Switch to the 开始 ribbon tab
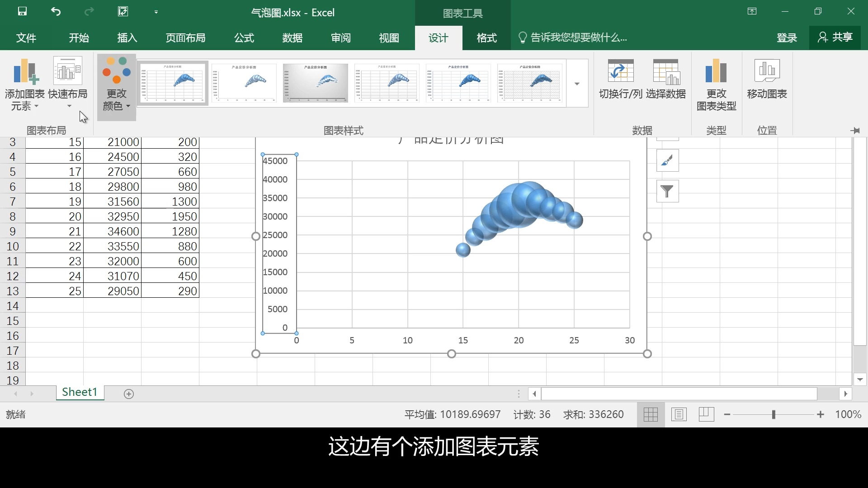 79,38
